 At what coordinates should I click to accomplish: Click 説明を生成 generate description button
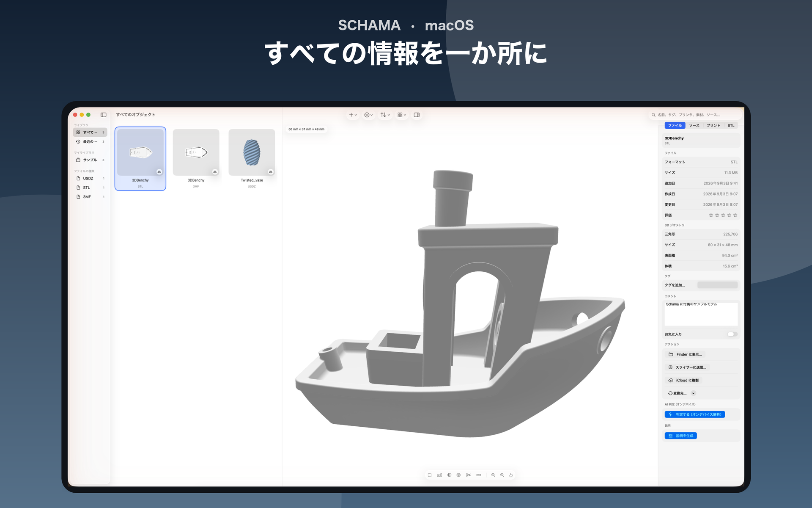click(x=680, y=436)
